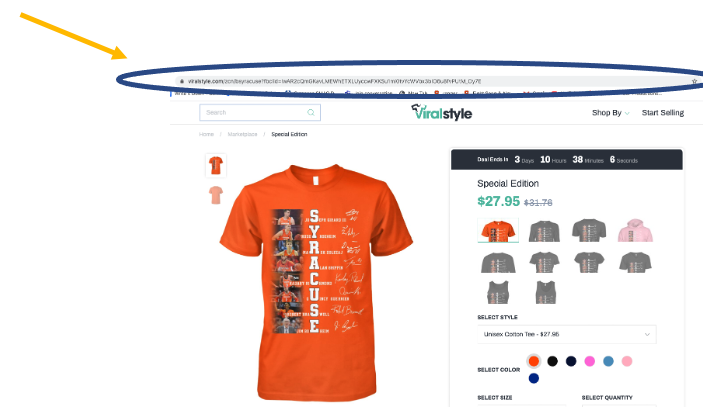
Task: Click the padlock site info icon
Action: tap(182, 82)
